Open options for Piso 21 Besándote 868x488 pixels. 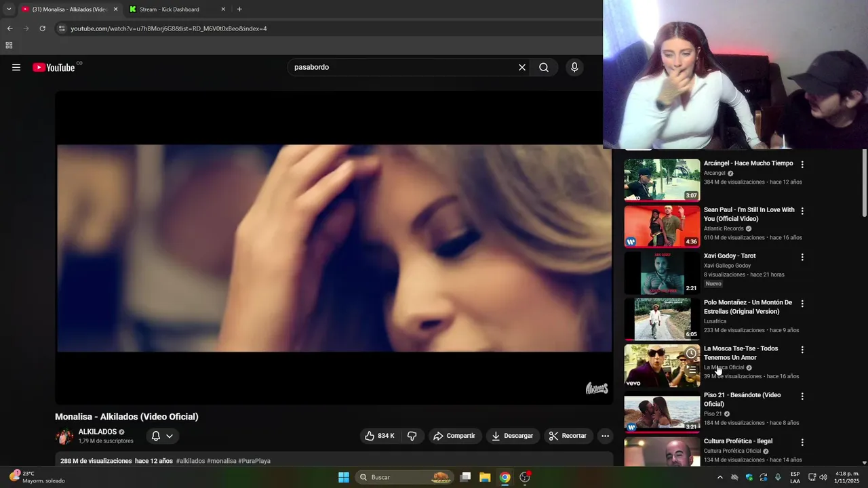[802, 396]
